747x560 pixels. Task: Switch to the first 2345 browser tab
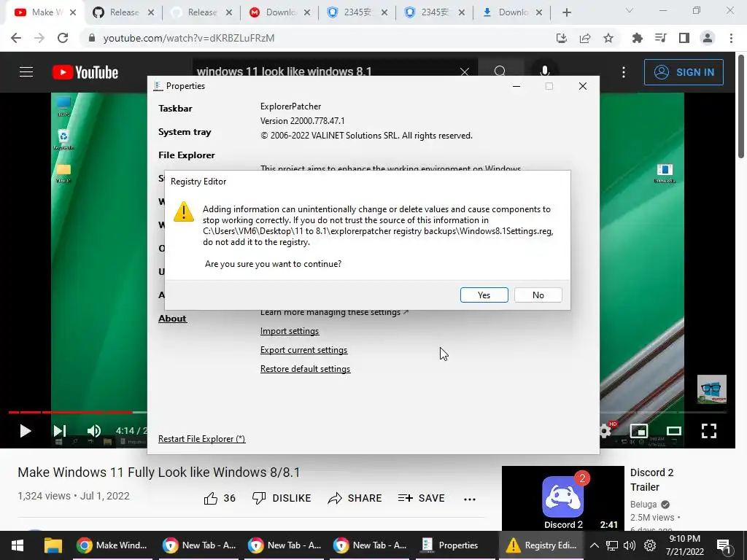[357, 12]
